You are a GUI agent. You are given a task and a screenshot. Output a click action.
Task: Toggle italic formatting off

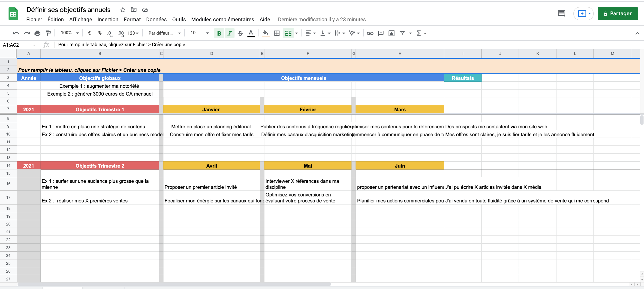229,33
